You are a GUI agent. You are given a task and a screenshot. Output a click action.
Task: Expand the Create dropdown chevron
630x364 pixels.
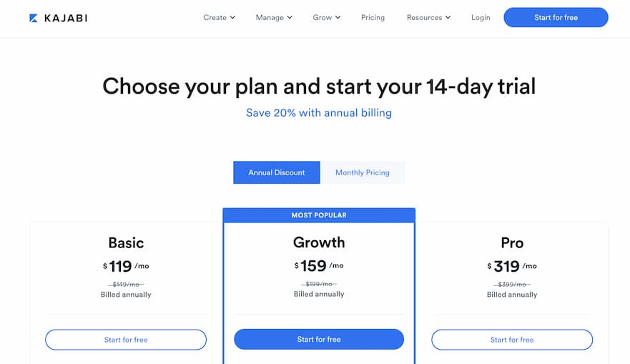pyautogui.click(x=232, y=18)
